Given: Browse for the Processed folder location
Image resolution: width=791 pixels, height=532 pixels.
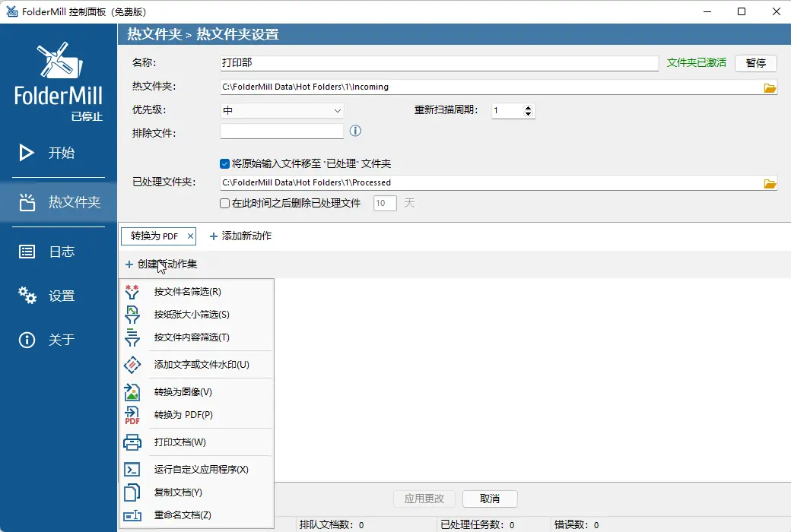Looking at the screenshot, I should 770,184.
